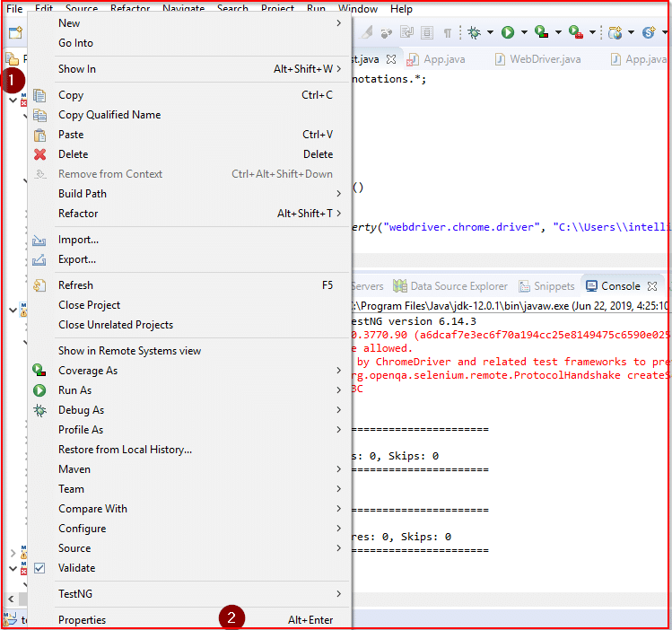The width and height of the screenshot is (672, 630).
Task: Open the Run toolbar dropdown arrow
Action: tap(524, 32)
